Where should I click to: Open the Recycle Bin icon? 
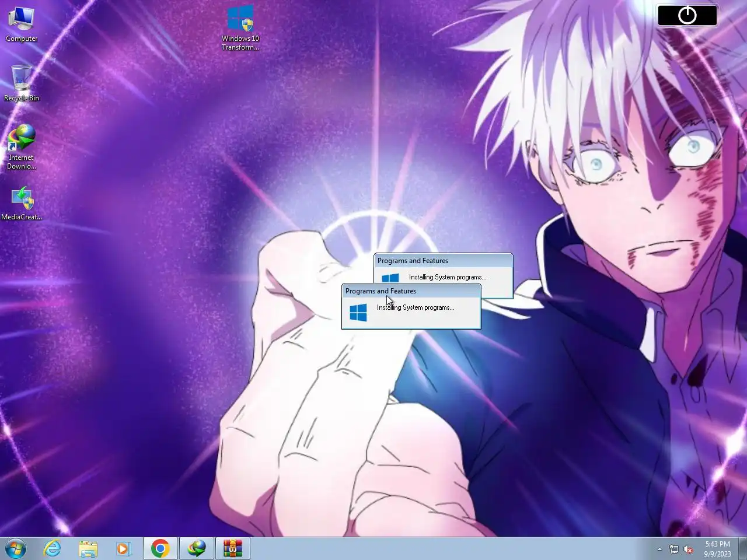[22, 83]
